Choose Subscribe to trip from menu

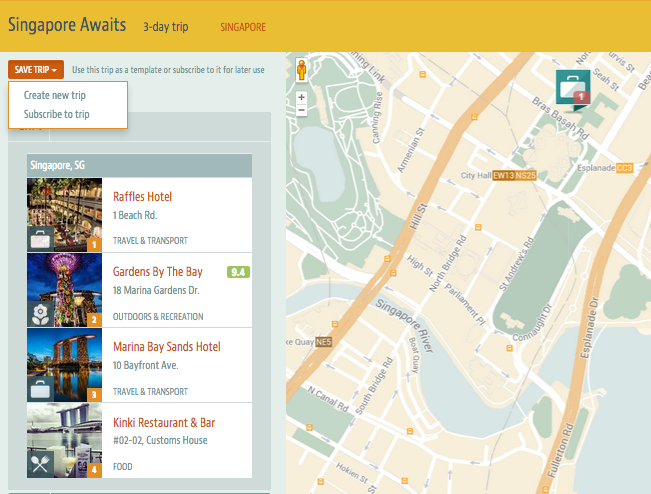pyautogui.click(x=56, y=114)
